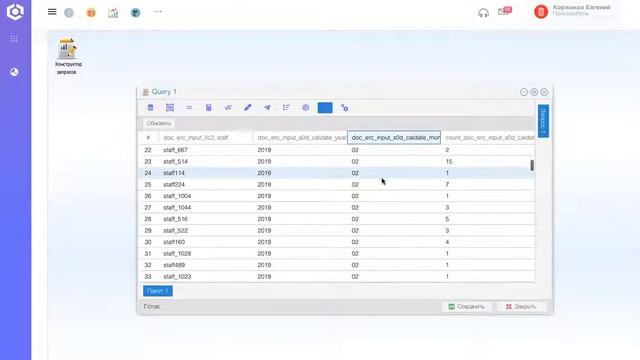
Task: Click row number 22
Action: point(148,150)
